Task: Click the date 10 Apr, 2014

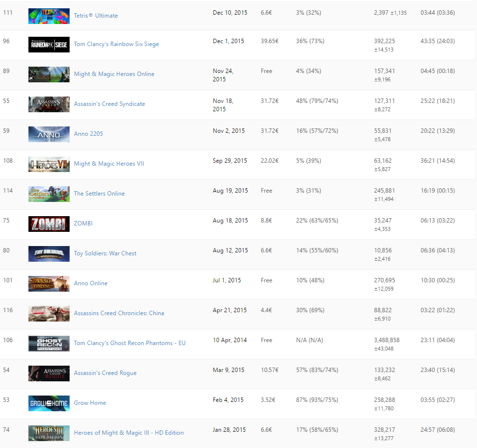Action: click(x=230, y=340)
